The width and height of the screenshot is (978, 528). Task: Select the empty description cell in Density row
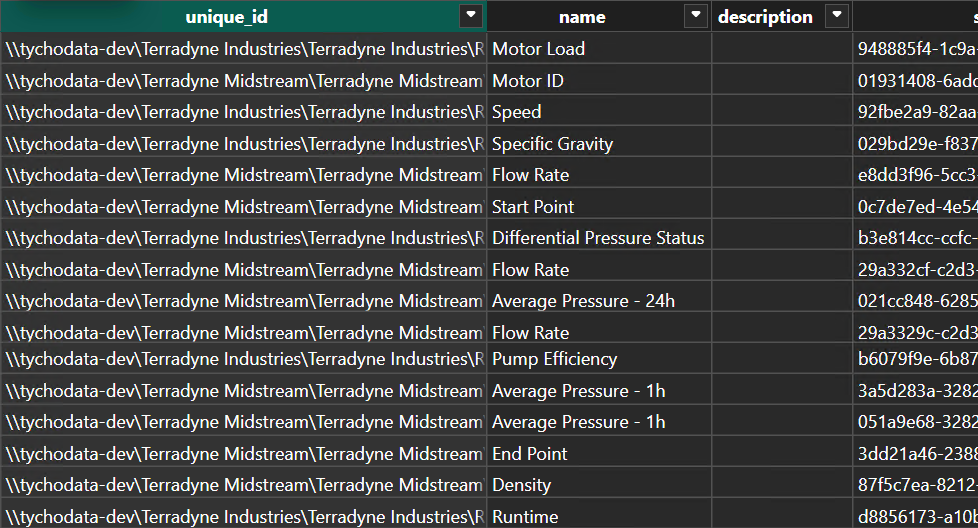tap(782, 484)
